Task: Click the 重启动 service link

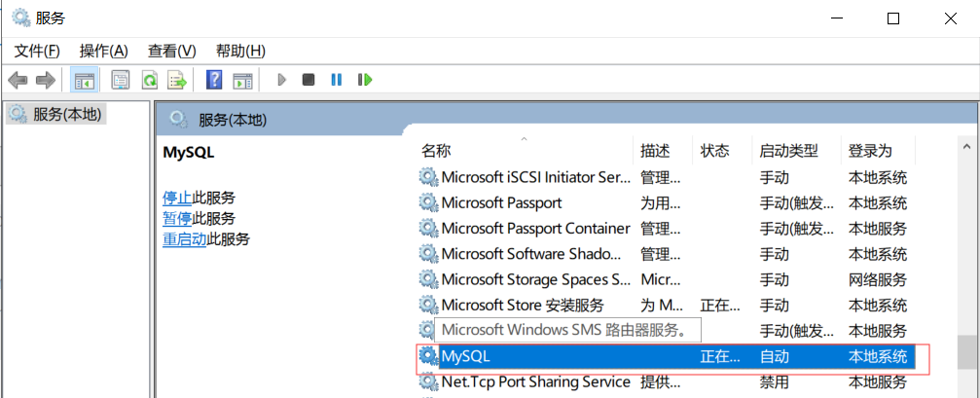Action: [184, 238]
